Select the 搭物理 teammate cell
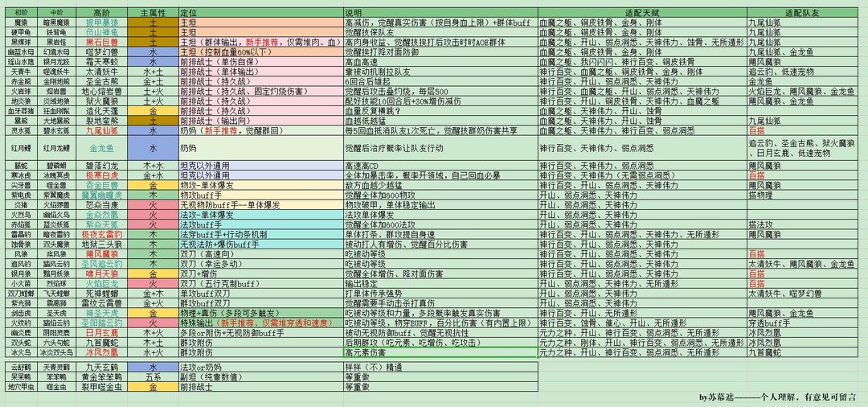Viewport: 868px width, 407px height. point(801,195)
